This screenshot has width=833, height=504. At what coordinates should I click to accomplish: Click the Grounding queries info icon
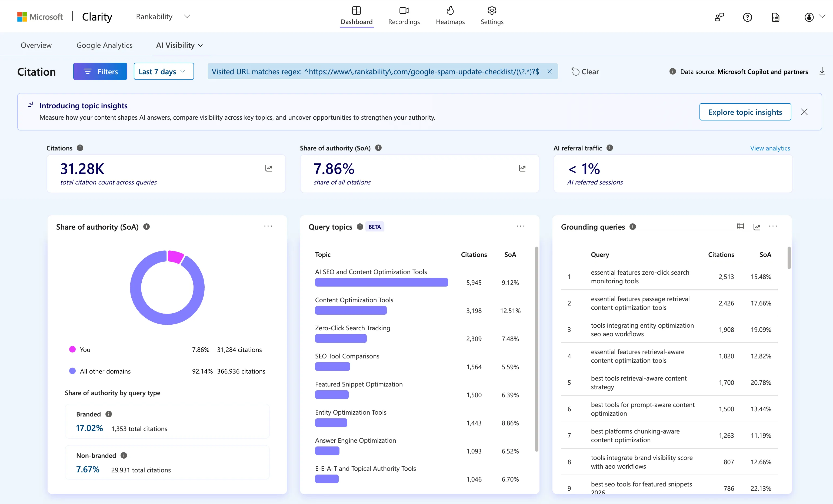(632, 227)
